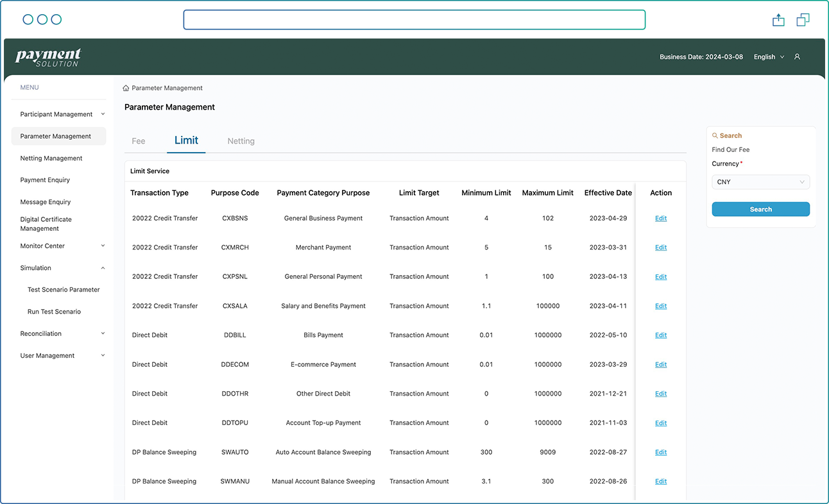This screenshot has width=829, height=504.
Task: Edit the DDECOM limit row
Action: 661,365
